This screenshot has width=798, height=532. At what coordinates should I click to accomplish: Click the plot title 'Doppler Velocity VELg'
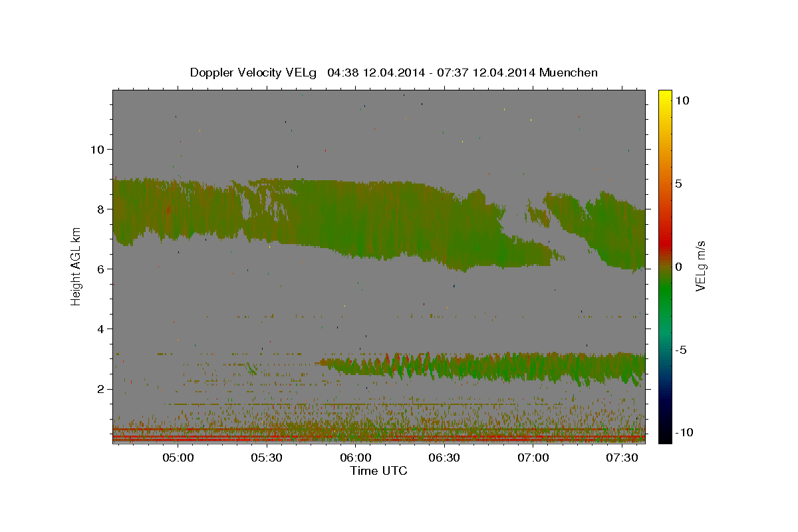255,72
